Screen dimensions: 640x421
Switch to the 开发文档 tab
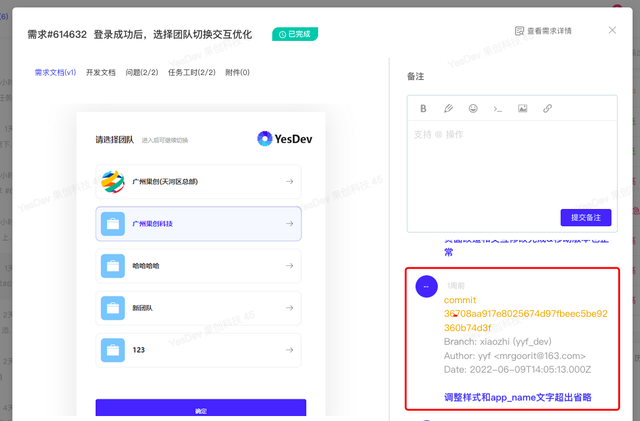pos(100,73)
